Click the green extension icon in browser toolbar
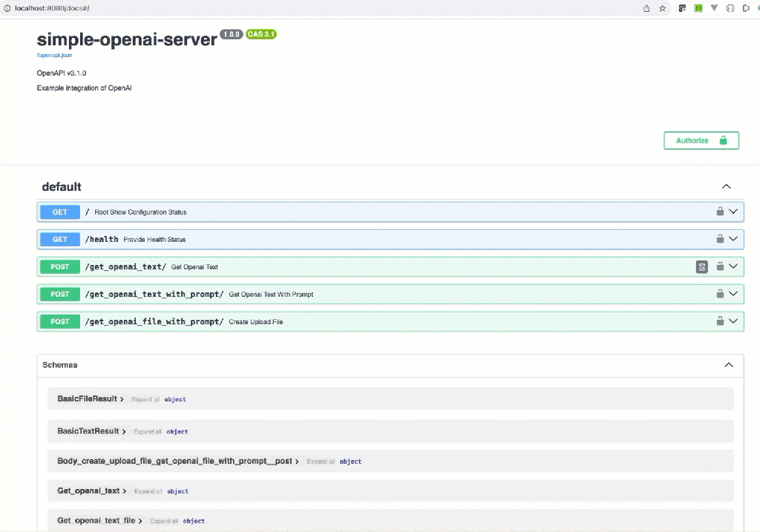760x532 pixels. (x=698, y=8)
